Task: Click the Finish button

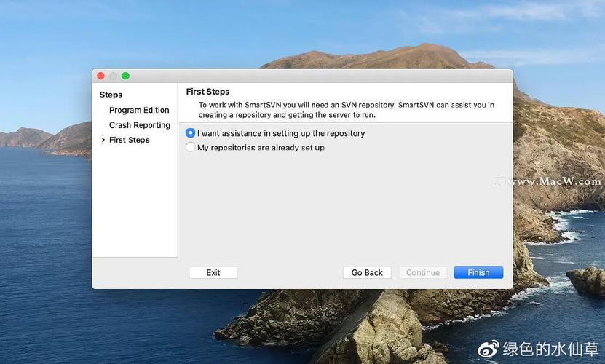Action: 478,272
